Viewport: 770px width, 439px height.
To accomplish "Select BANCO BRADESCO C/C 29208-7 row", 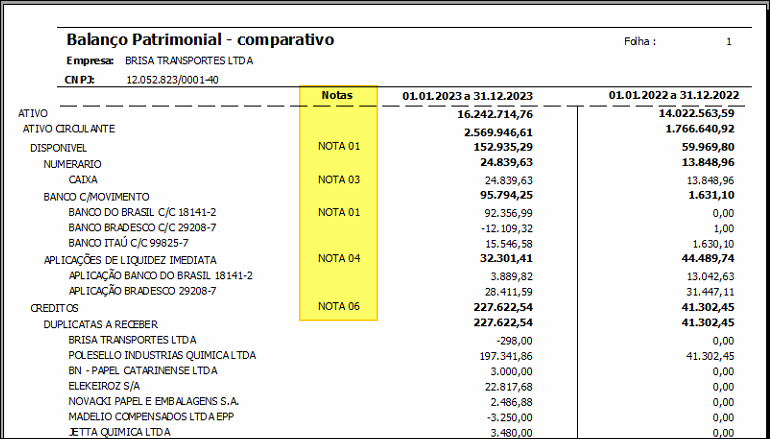I will [142, 228].
